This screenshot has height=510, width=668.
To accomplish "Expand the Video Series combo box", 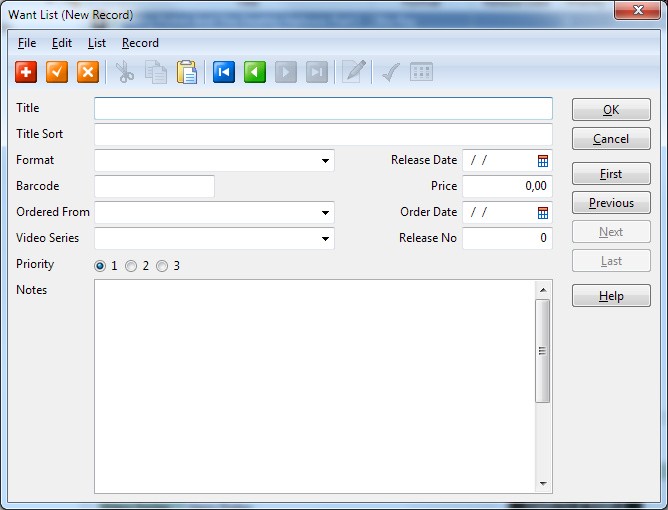I will [326, 238].
